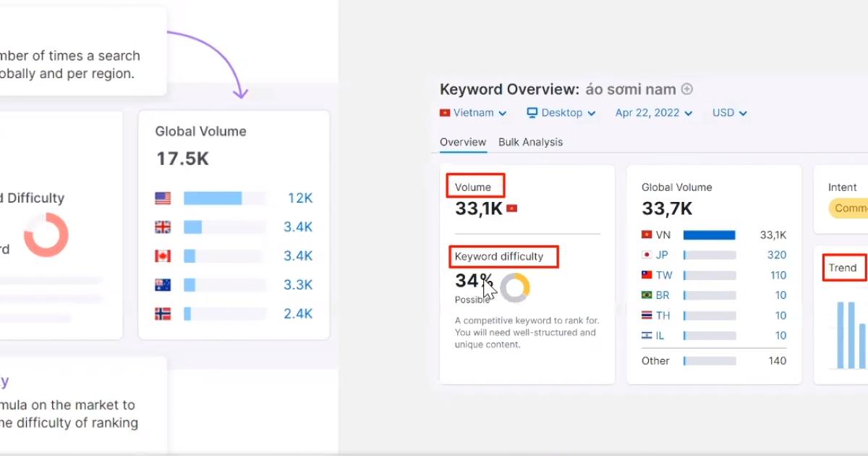Select the Overview tab
The height and width of the screenshot is (456, 868).
click(463, 142)
